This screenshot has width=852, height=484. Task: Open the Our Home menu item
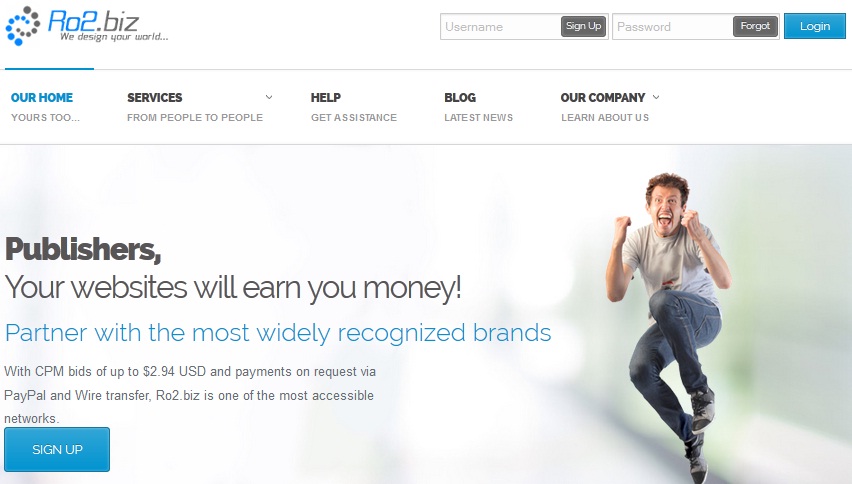pos(45,107)
